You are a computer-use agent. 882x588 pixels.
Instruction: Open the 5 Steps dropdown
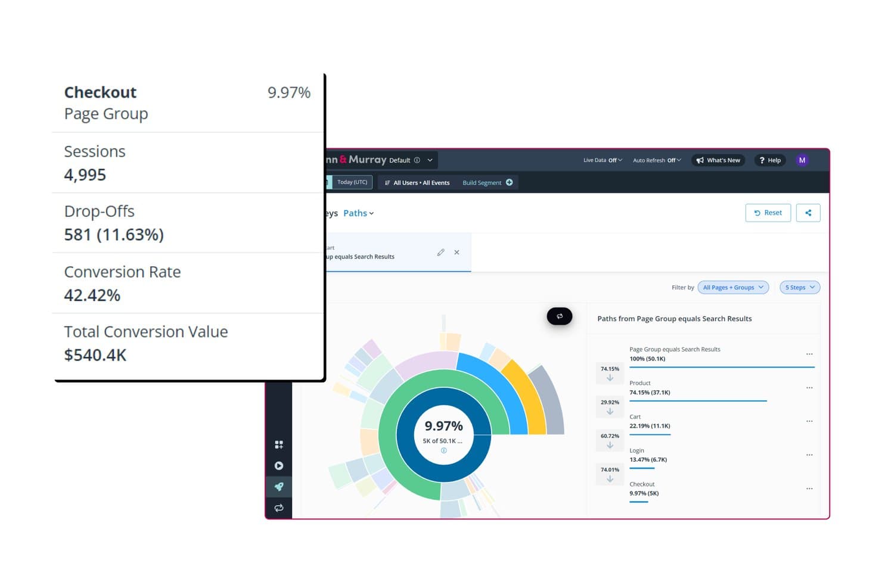(800, 288)
